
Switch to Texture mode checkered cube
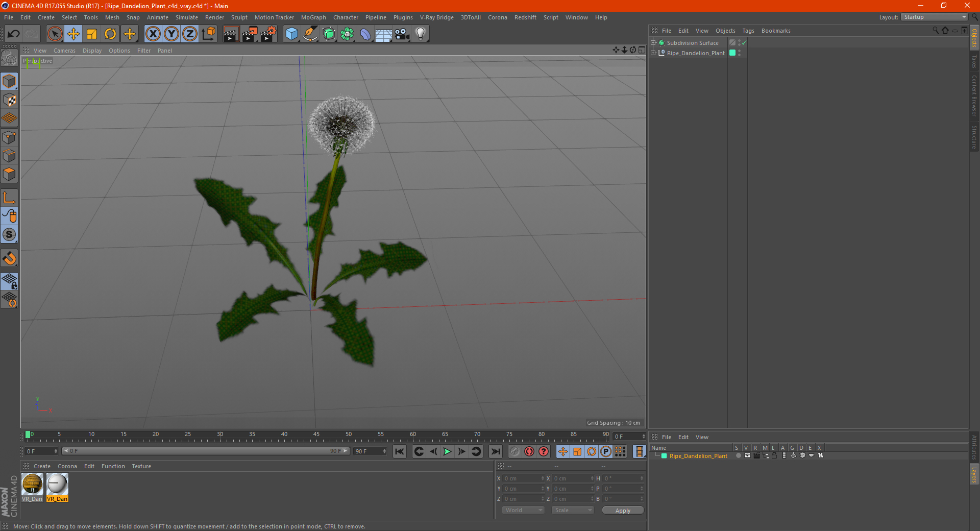(x=10, y=100)
